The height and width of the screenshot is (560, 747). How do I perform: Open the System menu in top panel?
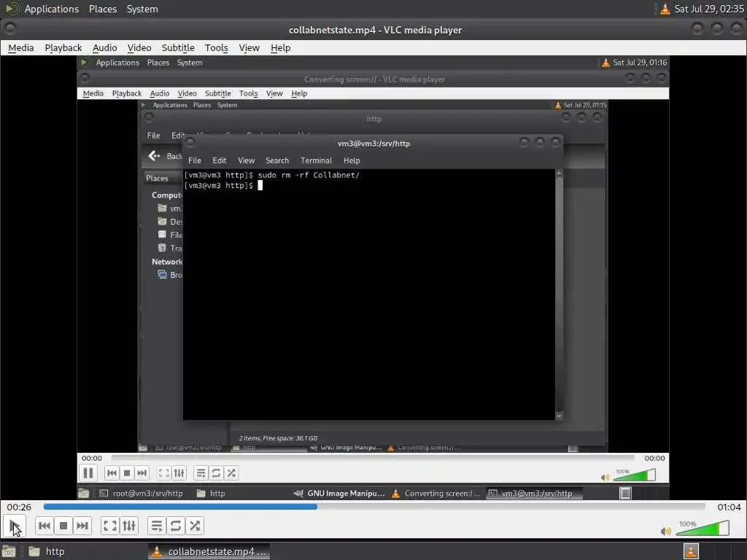pos(142,9)
